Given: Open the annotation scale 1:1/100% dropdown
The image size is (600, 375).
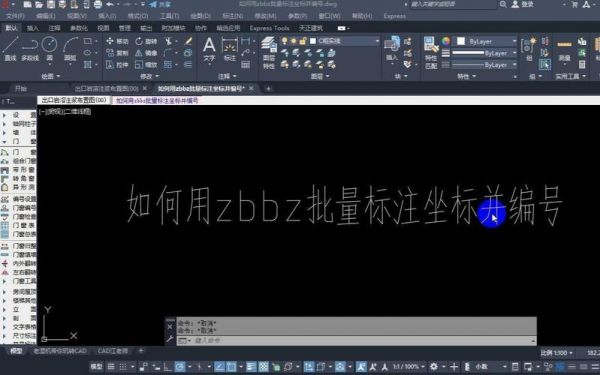Looking at the screenshot, I should tap(409, 367).
